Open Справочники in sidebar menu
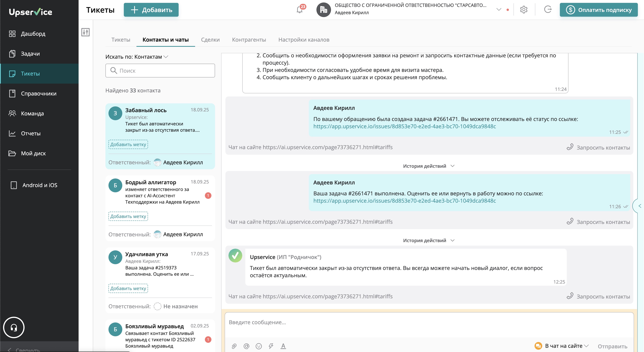 point(39,94)
